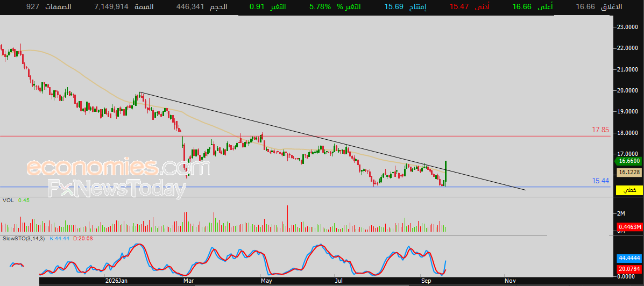Select the green 16.6600 last price tag
This screenshot has width=644, height=286.
(628, 162)
